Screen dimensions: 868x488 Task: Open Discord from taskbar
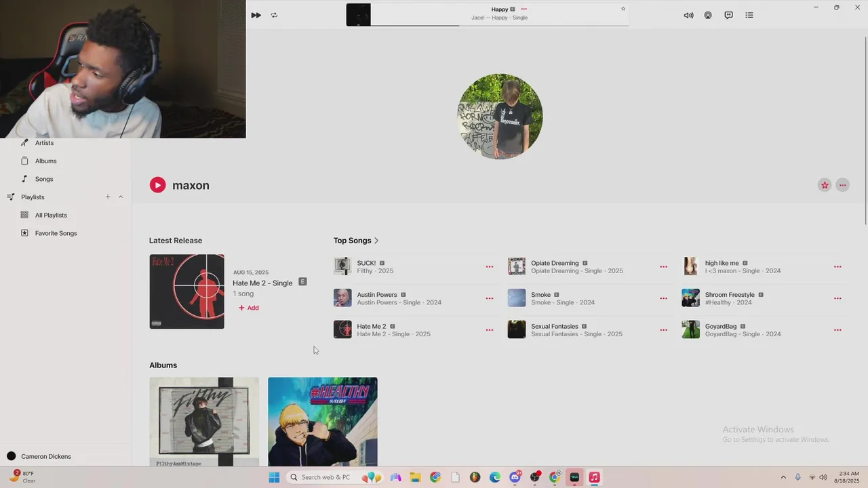pyautogui.click(x=515, y=477)
